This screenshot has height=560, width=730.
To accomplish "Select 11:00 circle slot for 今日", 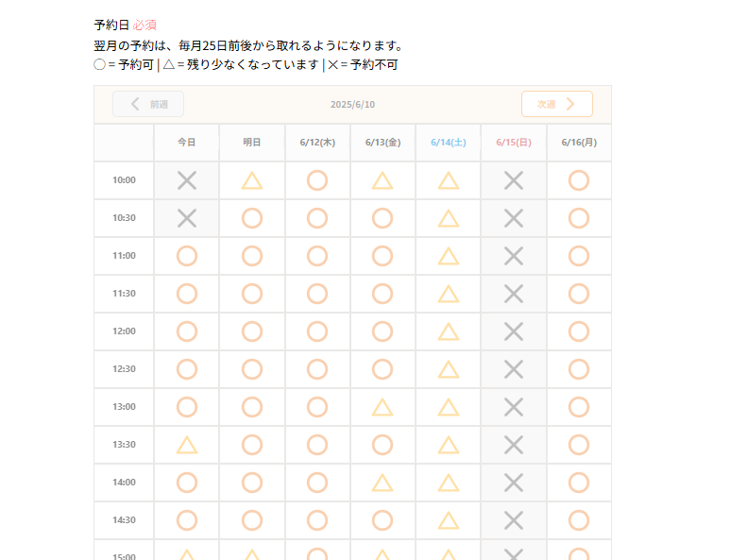I will (x=187, y=256).
